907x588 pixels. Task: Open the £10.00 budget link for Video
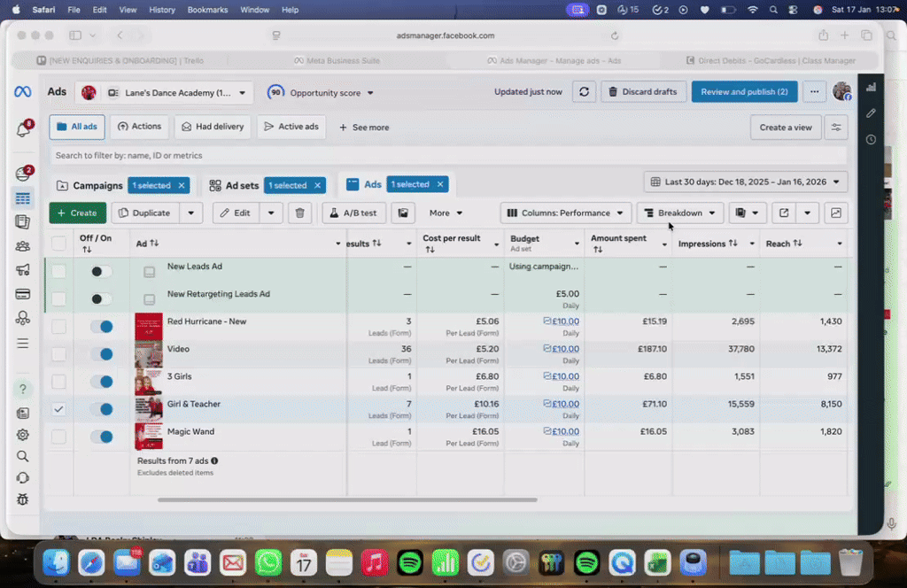click(564, 349)
